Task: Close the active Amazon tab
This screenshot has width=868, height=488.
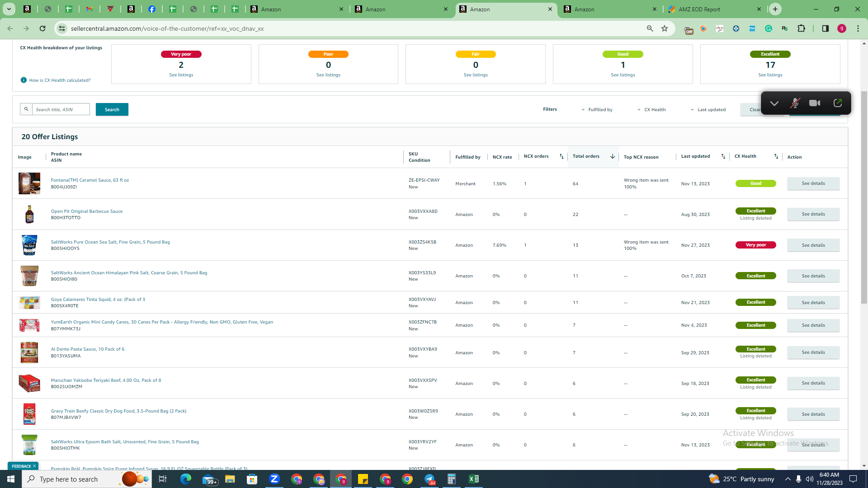Action: (x=550, y=9)
